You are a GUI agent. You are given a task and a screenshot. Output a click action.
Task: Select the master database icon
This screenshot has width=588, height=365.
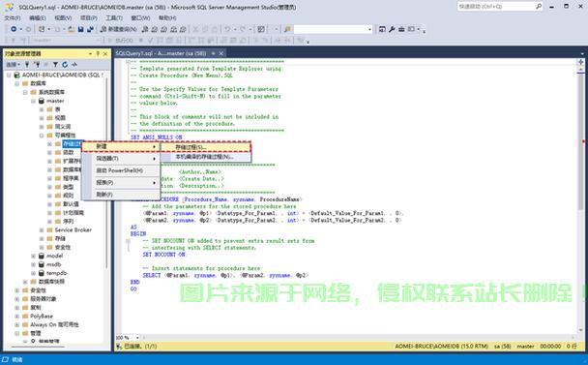pos(42,101)
